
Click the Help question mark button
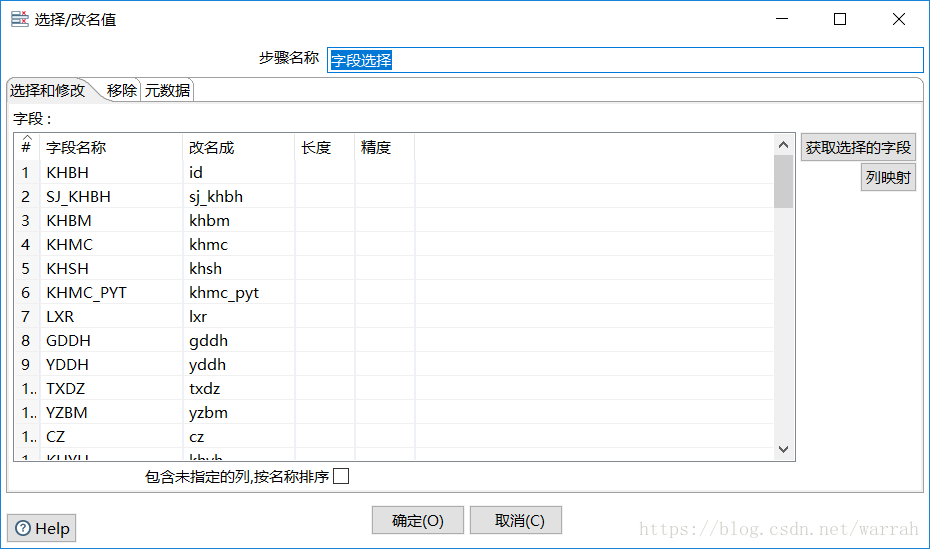pos(42,528)
